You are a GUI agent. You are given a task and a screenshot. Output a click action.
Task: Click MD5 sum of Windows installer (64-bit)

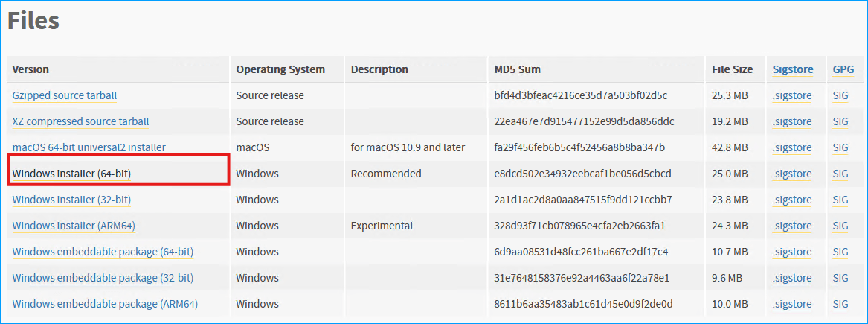point(582,174)
